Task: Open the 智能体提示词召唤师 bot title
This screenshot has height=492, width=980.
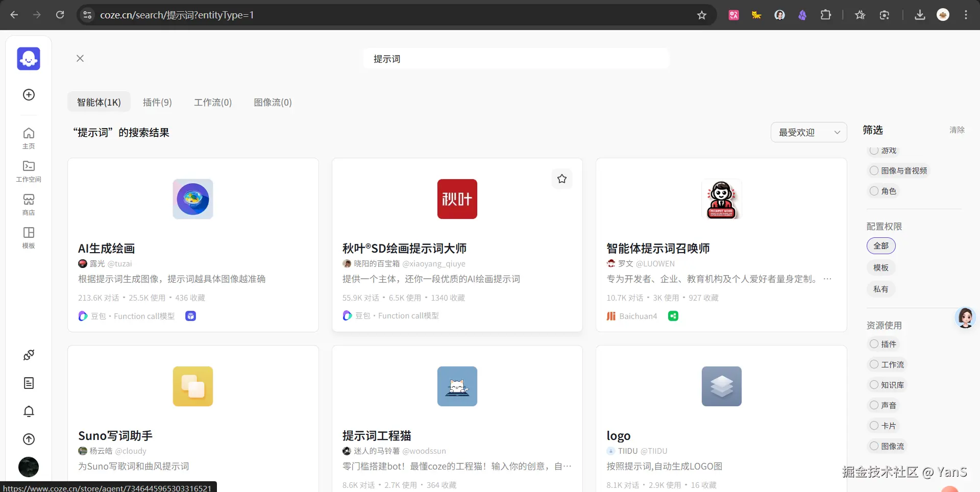Action: coord(658,249)
